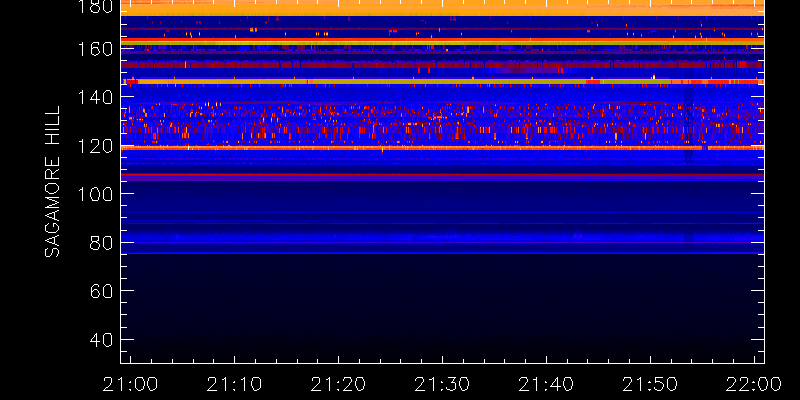800x400 pixels.
Task: Click the 120 frequency axis label
Action: tap(96, 146)
